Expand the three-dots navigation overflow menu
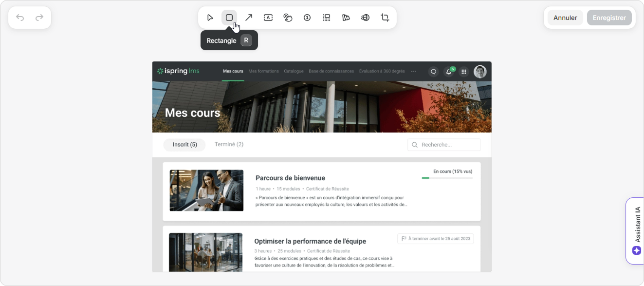 [414, 71]
